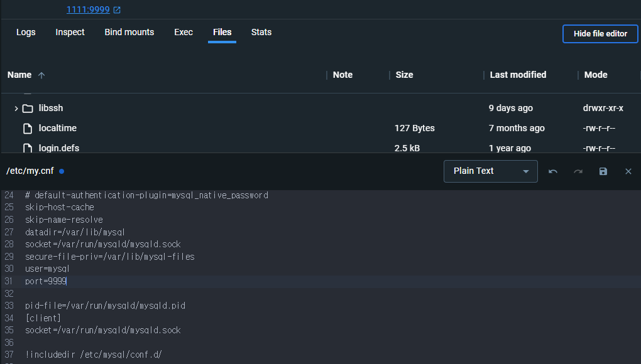Click the 7 months ago modified value
Image resolution: width=641 pixels, height=364 pixels.
(517, 128)
